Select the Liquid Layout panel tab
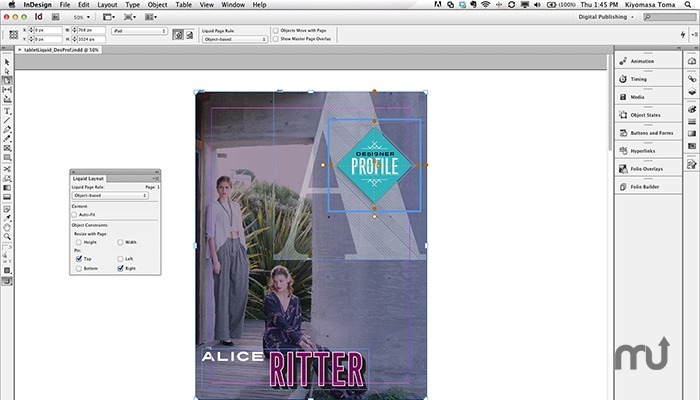This screenshot has height=400, width=700. click(88, 179)
